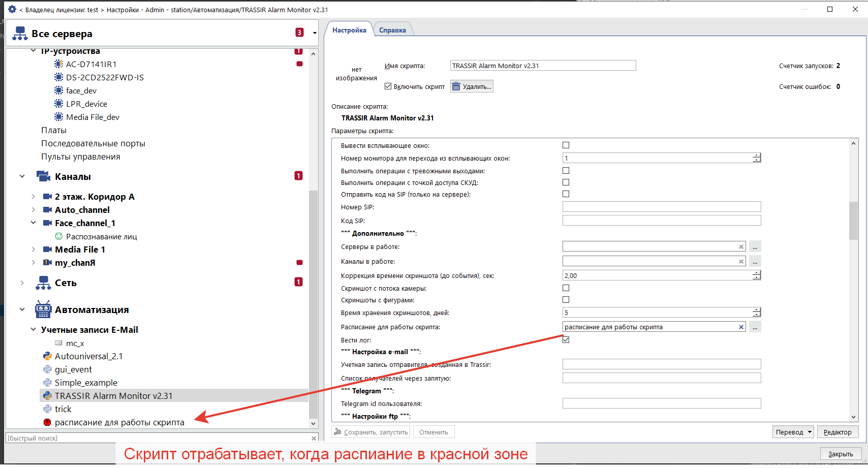The image size is (868, 468).
Task: Click the Удалить... button
Action: click(472, 86)
